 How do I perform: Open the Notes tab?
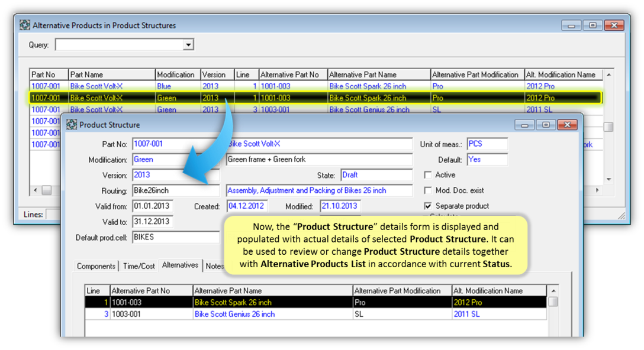pyautogui.click(x=214, y=266)
